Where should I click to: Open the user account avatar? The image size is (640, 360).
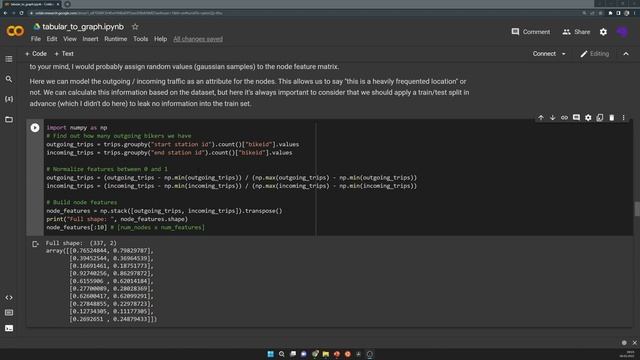pos(622,32)
